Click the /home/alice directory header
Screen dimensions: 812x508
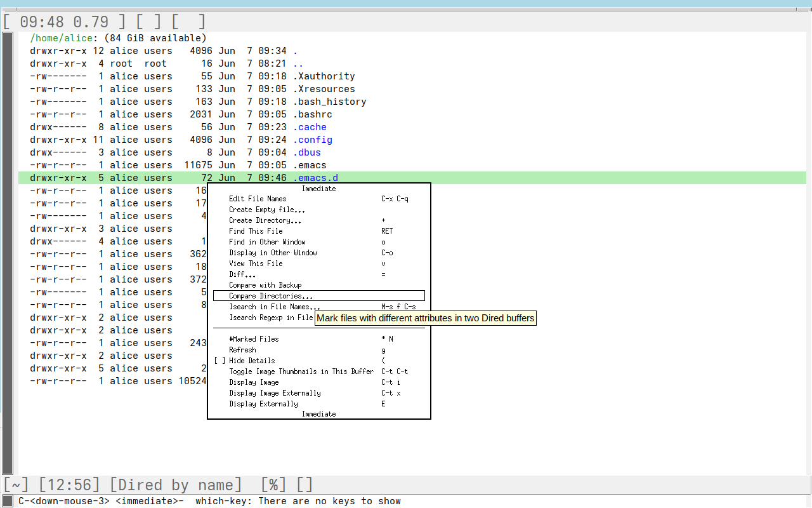coord(61,38)
